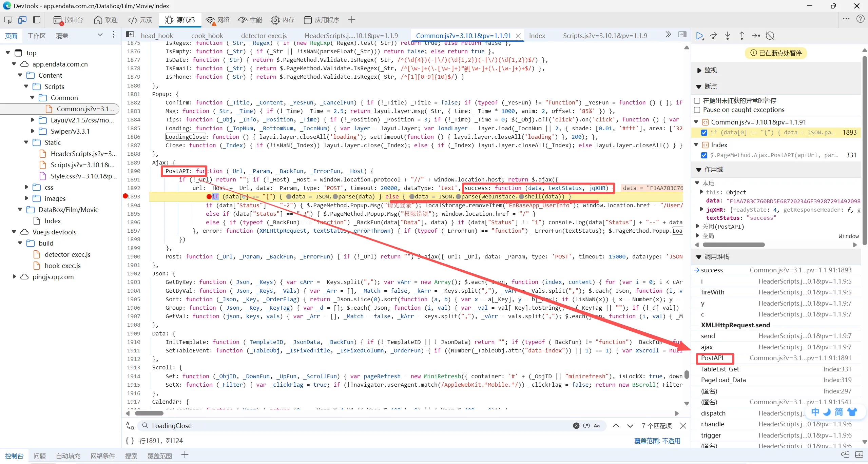The width and height of the screenshot is (868, 464).
Task: Open the Scripts.js file tab
Action: 605,36
